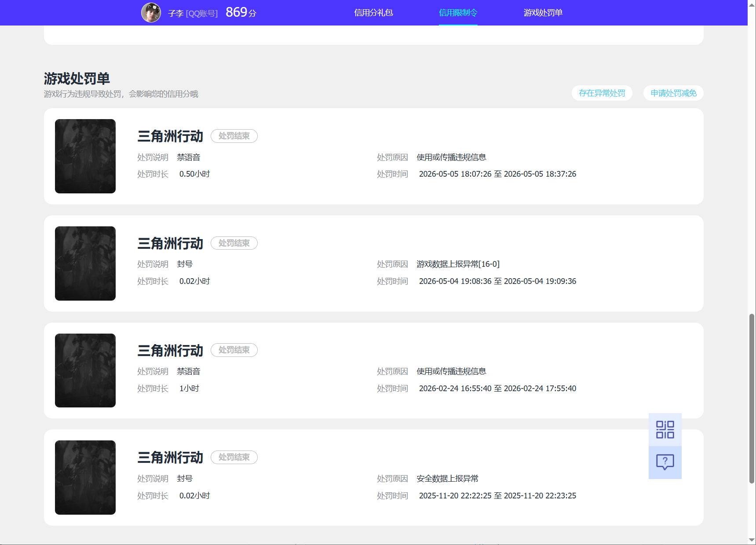
Task: Click 三角洲行动 title of 16-0 record
Action: [170, 243]
